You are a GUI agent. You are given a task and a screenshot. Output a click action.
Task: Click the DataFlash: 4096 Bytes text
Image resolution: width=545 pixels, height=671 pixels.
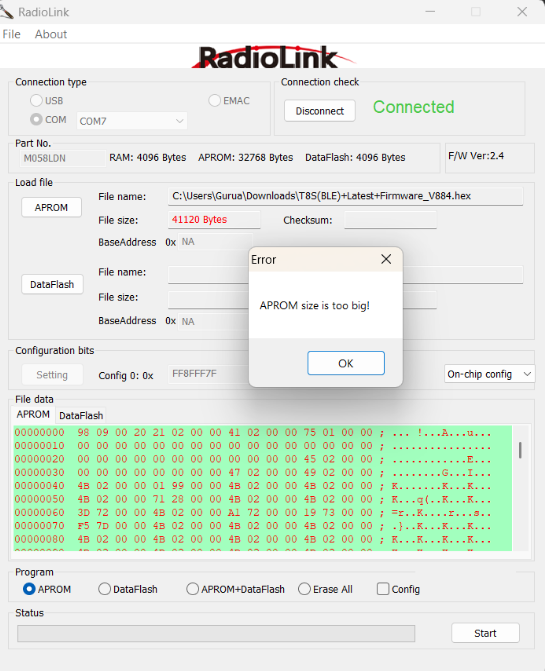point(355,157)
